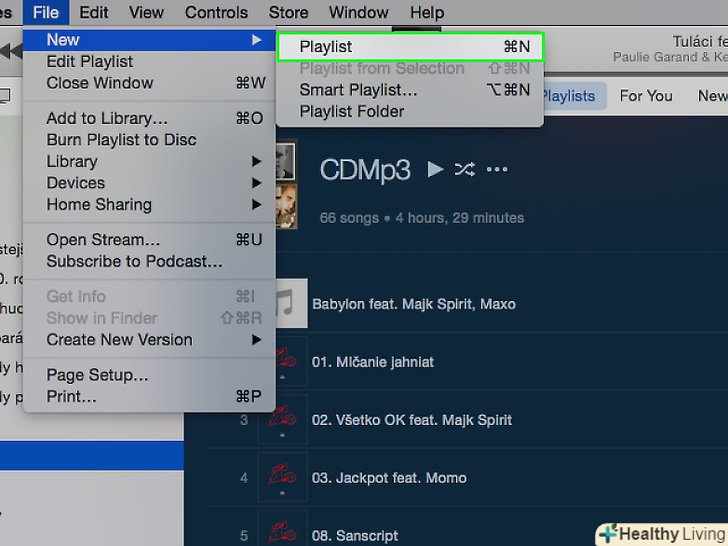Click artwork of 02. Všetko OK track
This screenshot has height=546, width=728.
(x=282, y=419)
